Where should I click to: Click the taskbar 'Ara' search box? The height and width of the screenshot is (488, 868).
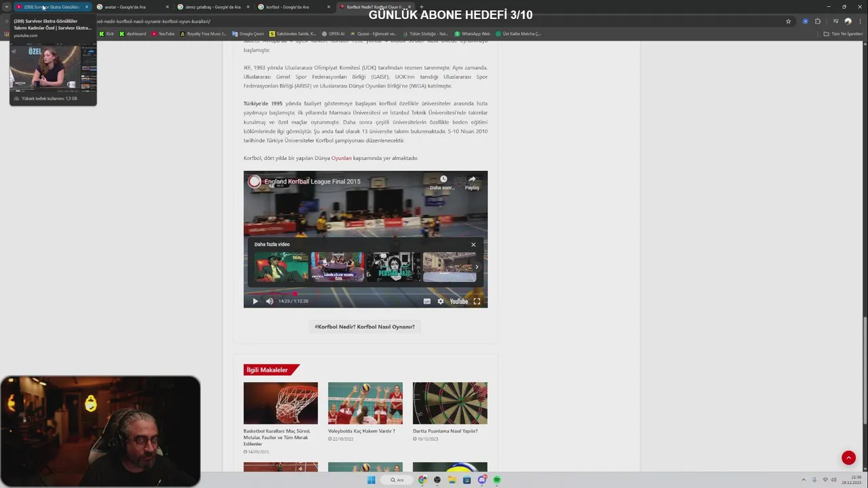[x=397, y=480]
